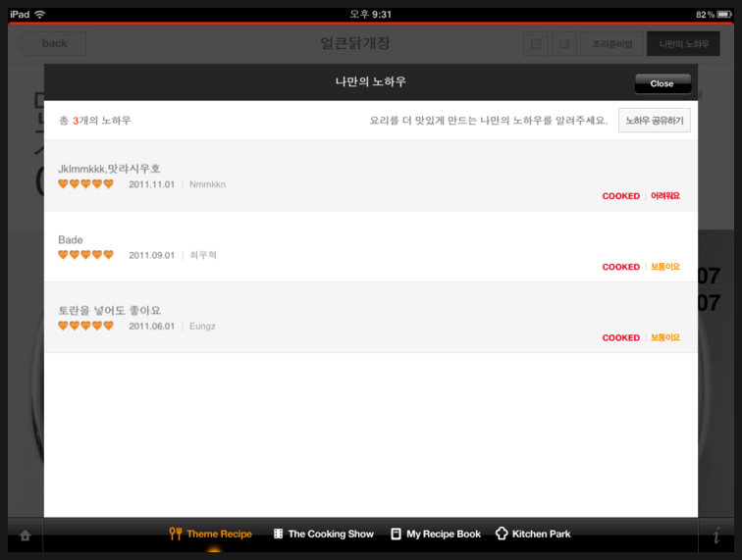
Task: Click the film strip Cooking Show icon
Action: 279,534
